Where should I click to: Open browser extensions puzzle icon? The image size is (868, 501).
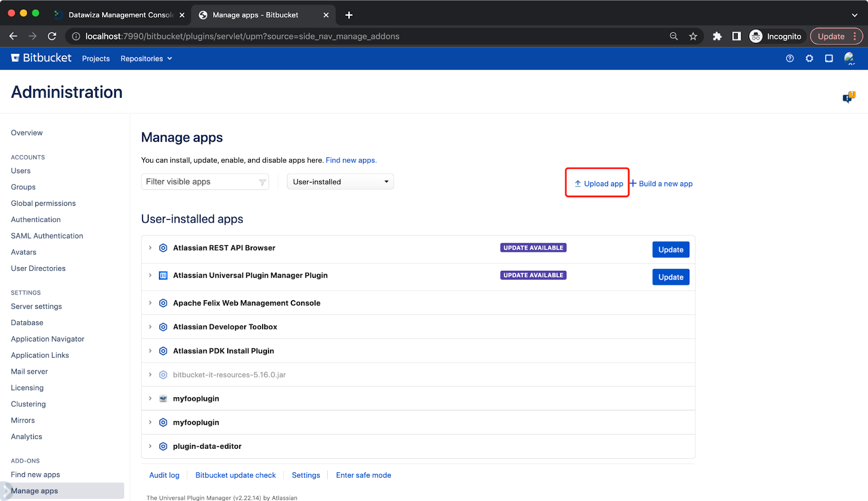717,36
